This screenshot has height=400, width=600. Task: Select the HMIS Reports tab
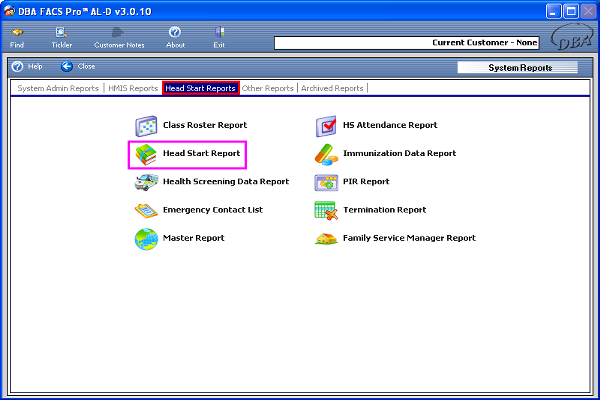pyautogui.click(x=133, y=88)
